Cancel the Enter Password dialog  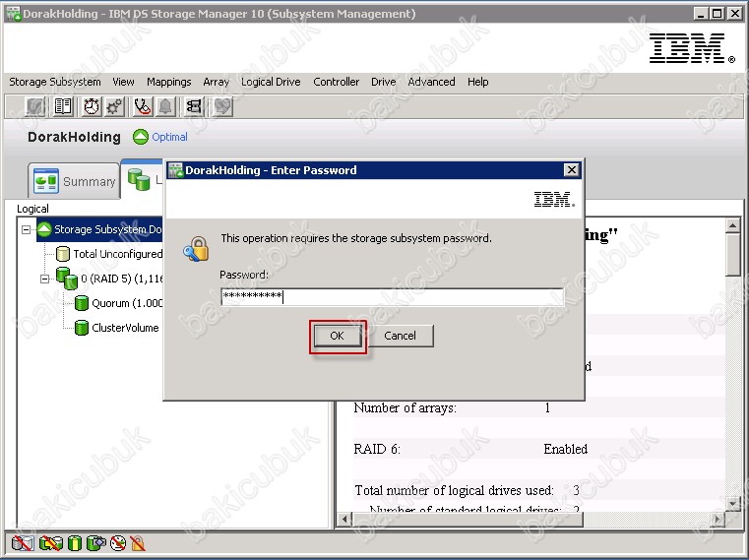400,336
